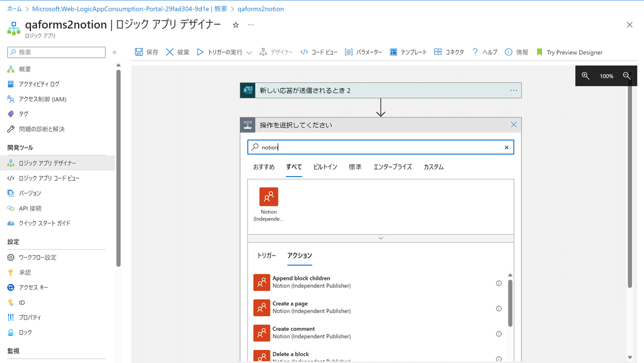Screen dimensions: 644x363
Task: Switch to the トリガー tab
Action: tap(266, 256)
